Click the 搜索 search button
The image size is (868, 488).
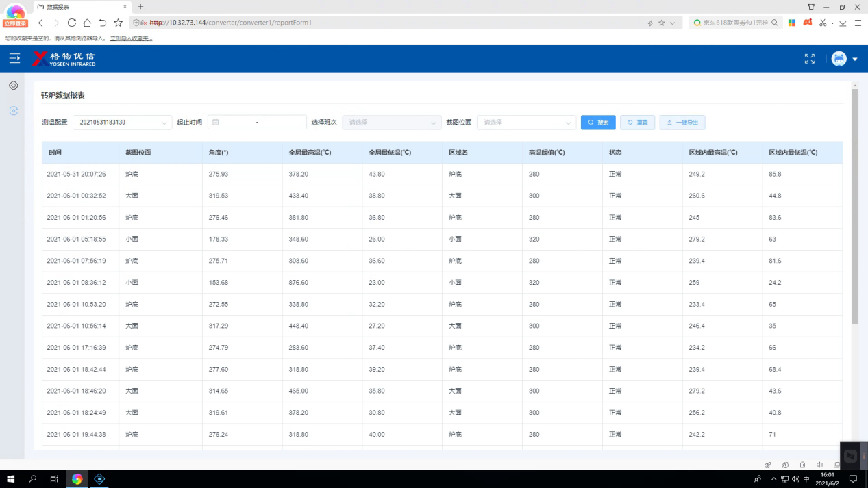coord(598,123)
